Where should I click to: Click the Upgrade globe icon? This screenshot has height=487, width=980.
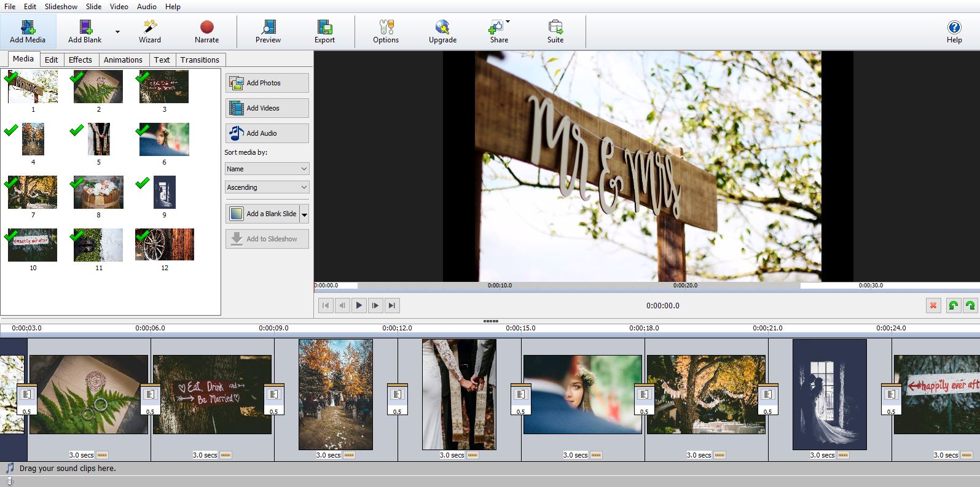click(442, 27)
